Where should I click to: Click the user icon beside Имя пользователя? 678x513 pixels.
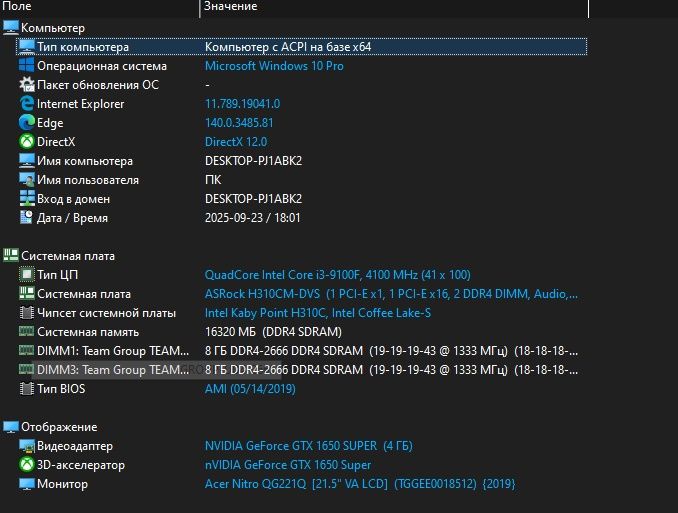(x=26, y=180)
